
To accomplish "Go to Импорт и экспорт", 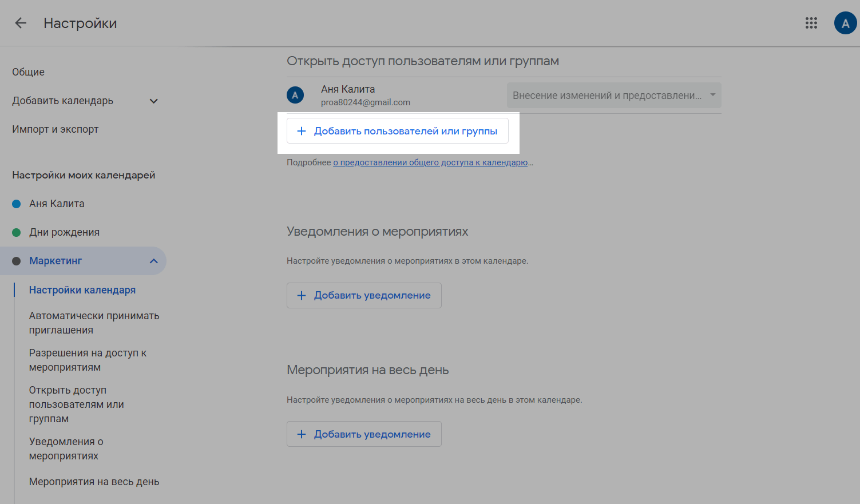I will click(56, 129).
